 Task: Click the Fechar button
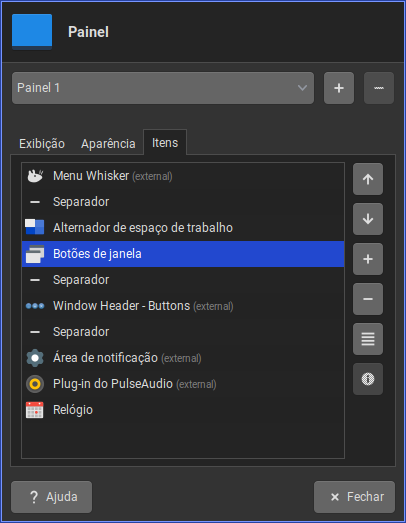pyautogui.click(x=354, y=497)
